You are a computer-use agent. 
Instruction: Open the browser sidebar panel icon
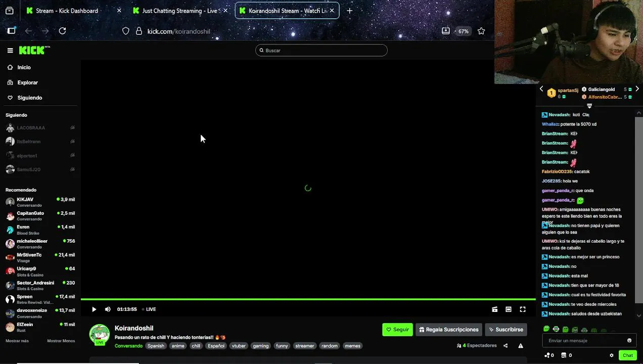11,31
